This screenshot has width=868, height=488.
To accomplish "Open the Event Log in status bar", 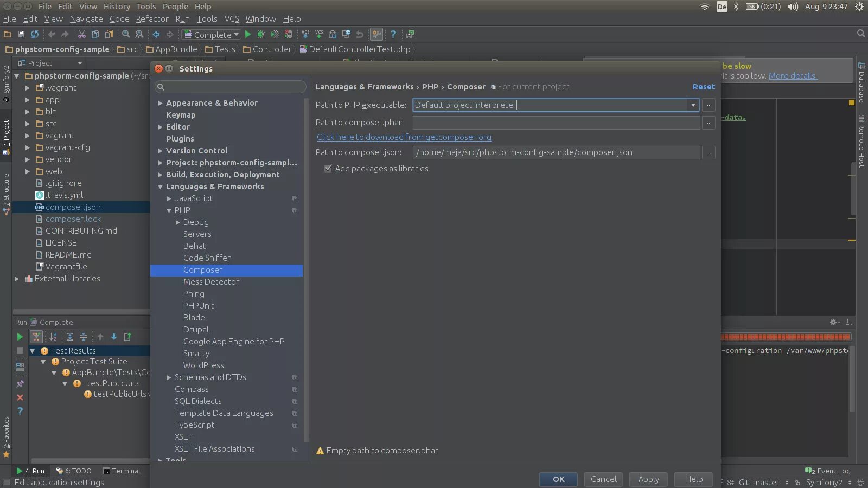I will [828, 471].
